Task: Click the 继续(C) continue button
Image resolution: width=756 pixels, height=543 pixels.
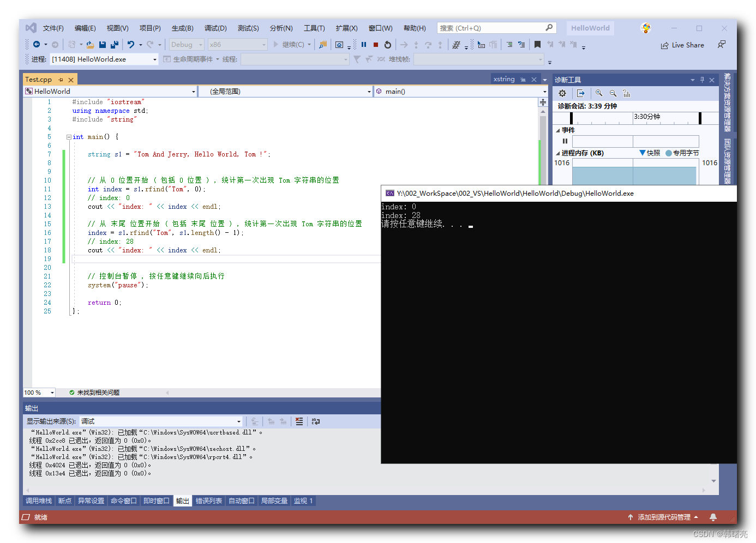Action: (x=290, y=45)
